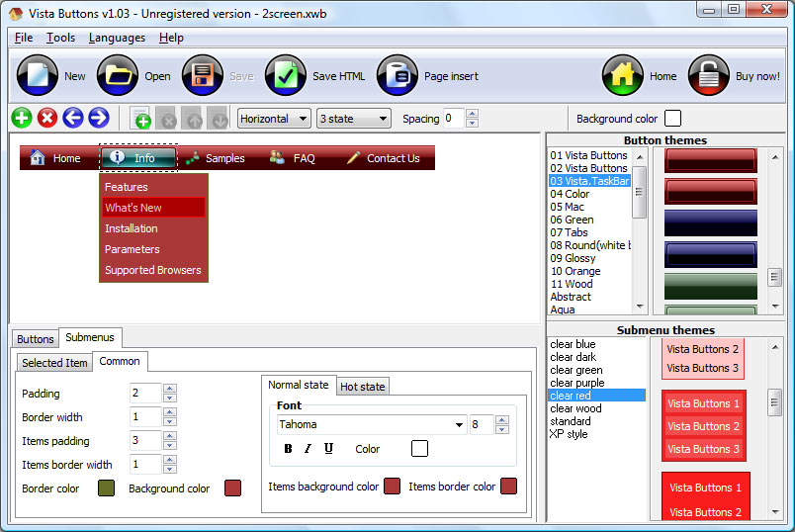The image size is (795, 532).
Task: Click the green plus add button icon
Action: (x=22, y=118)
